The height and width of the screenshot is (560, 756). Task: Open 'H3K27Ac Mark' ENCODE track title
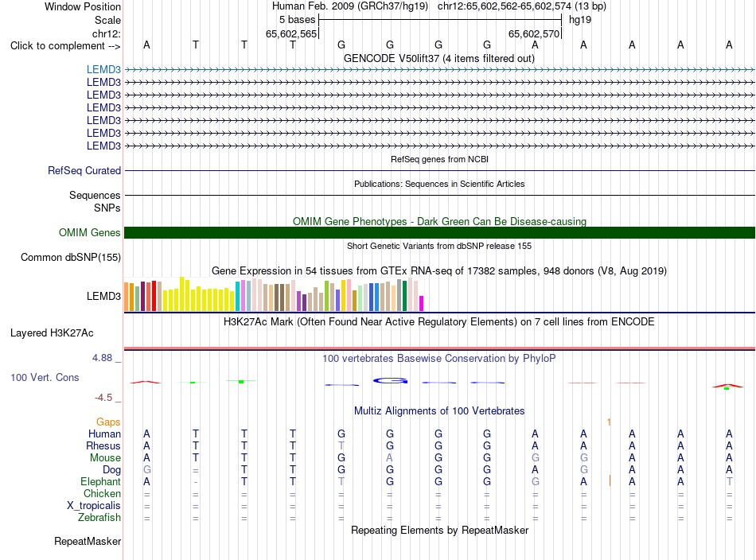[439, 321]
